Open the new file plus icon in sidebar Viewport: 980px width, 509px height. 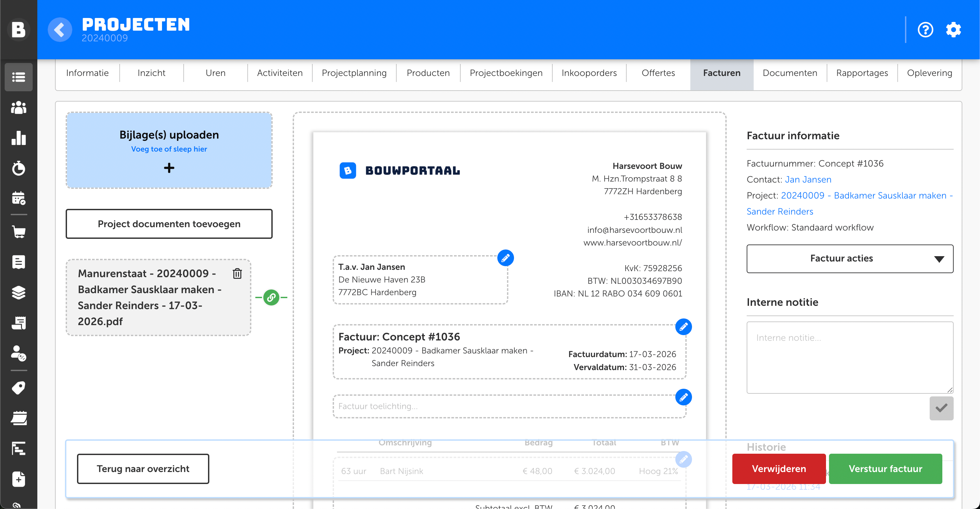(x=19, y=479)
